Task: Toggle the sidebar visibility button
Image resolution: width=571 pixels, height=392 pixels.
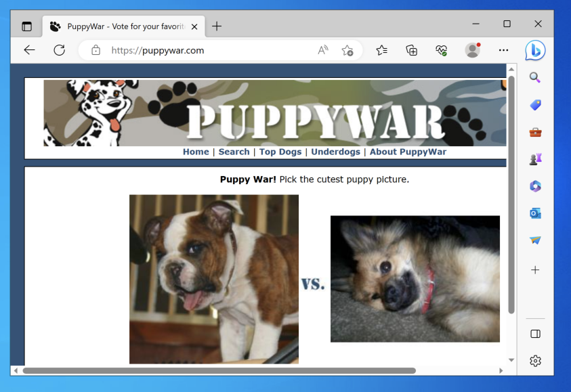Action: pos(535,334)
